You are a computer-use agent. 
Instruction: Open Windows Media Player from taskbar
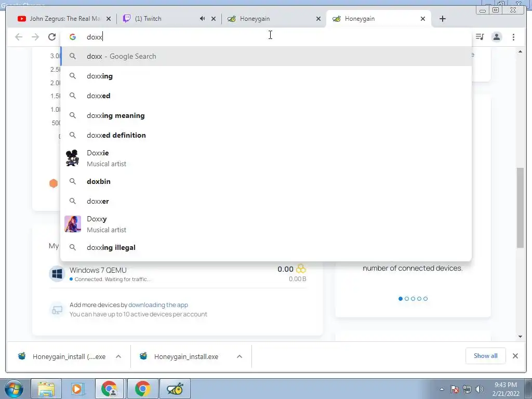(x=77, y=389)
